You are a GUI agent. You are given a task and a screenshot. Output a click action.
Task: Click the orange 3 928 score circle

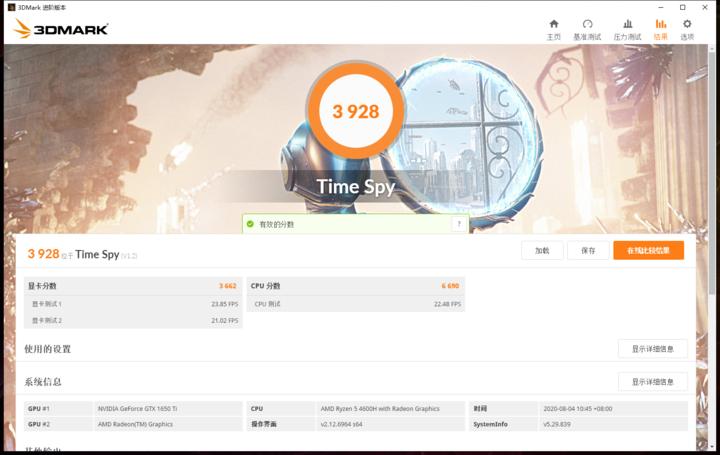tap(355, 111)
